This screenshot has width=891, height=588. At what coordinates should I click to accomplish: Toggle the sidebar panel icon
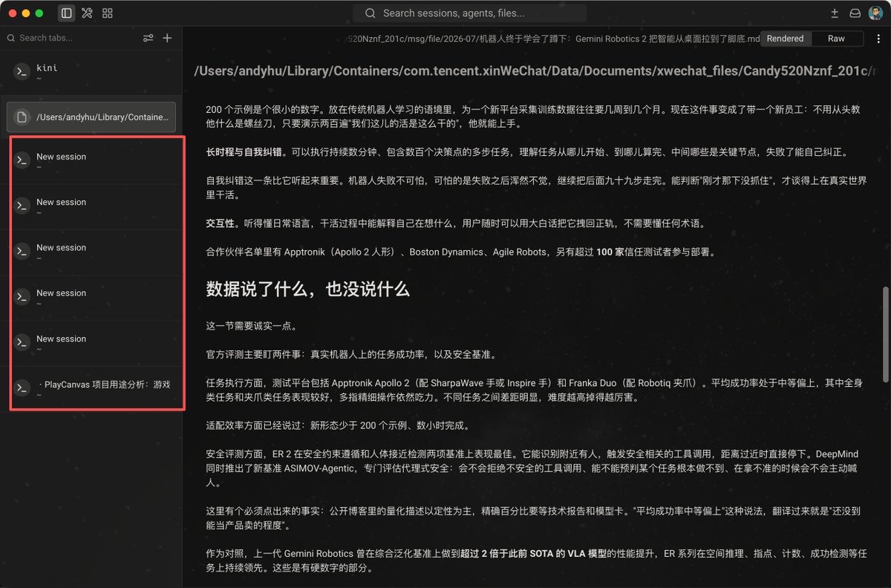click(67, 13)
